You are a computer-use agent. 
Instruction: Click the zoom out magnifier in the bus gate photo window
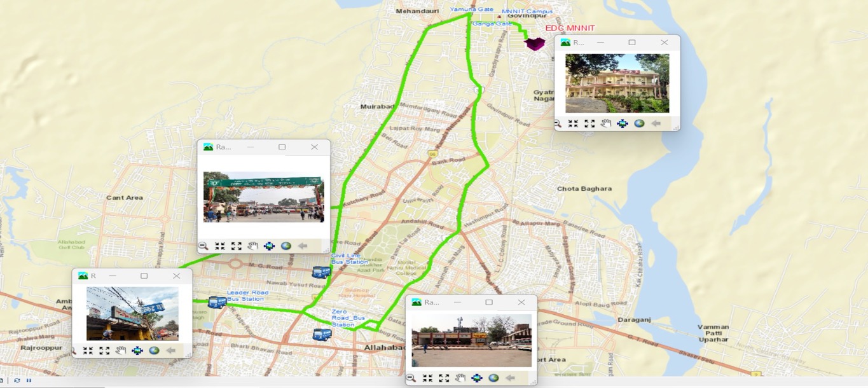[203, 246]
